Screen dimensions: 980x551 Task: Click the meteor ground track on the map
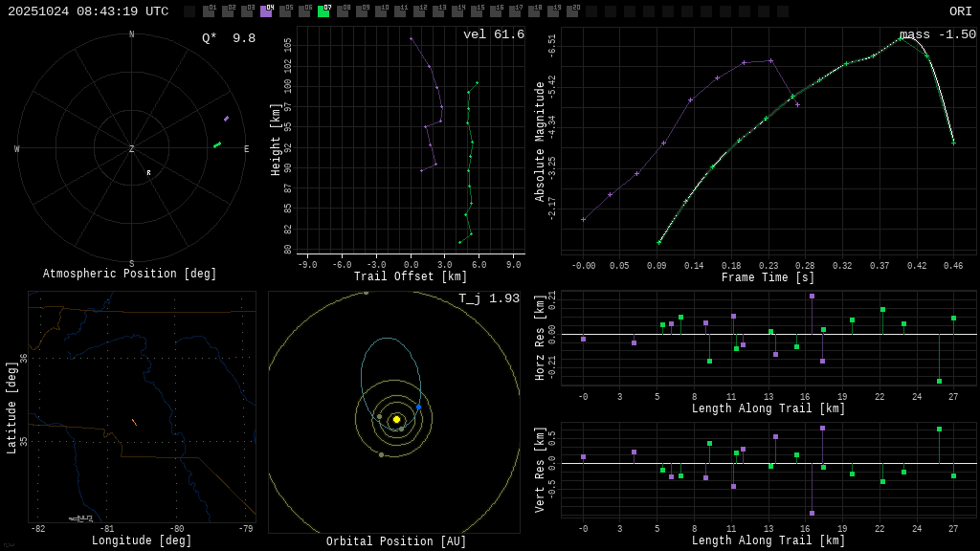click(x=134, y=422)
